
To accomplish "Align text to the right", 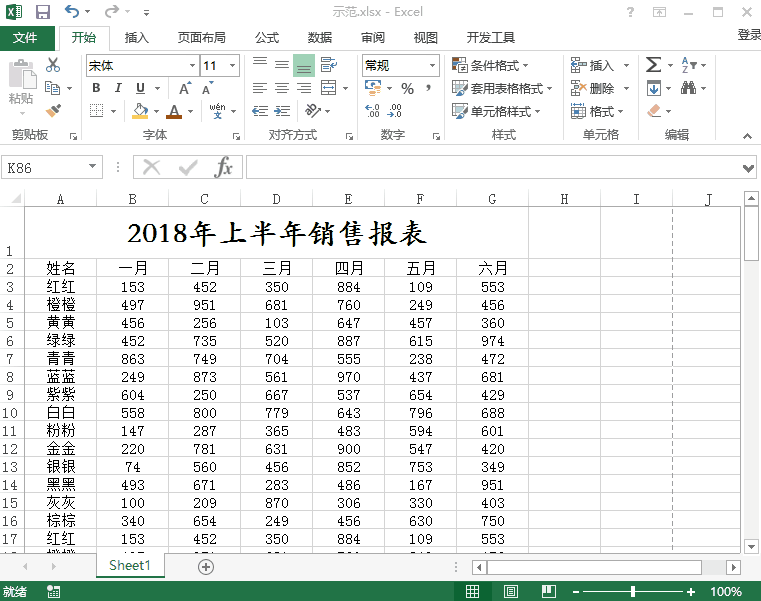I will coord(304,88).
